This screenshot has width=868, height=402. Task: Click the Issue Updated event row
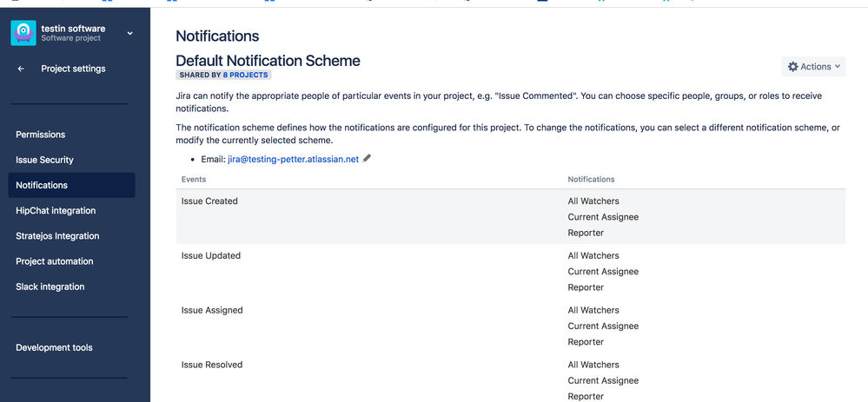(x=211, y=256)
